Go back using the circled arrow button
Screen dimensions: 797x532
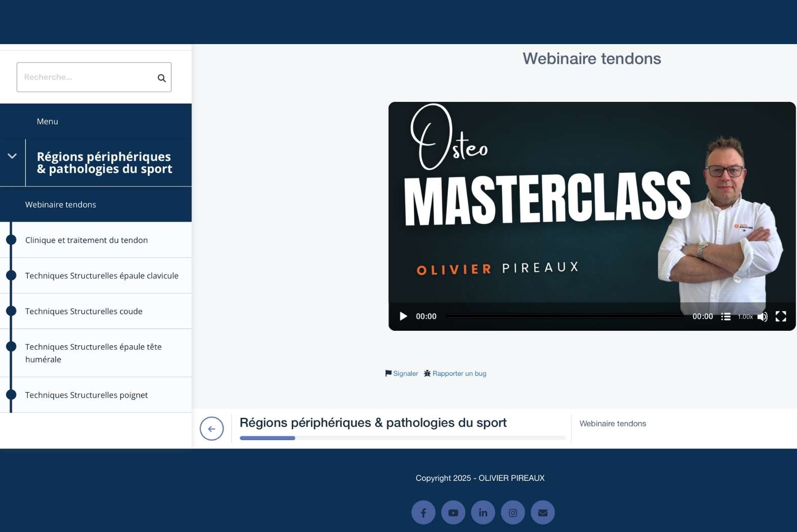tap(212, 429)
